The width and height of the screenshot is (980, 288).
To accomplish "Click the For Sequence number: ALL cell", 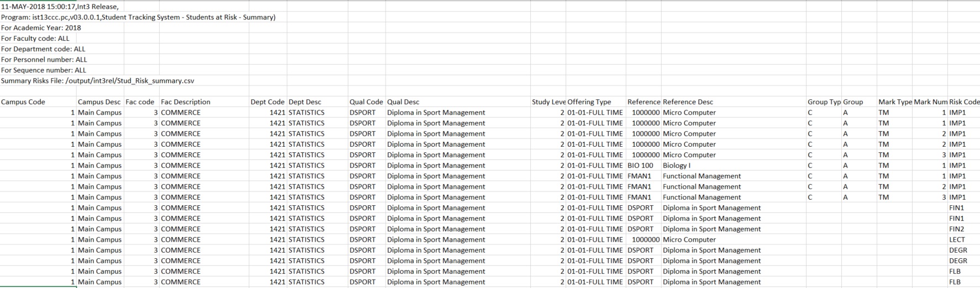I will coord(44,70).
